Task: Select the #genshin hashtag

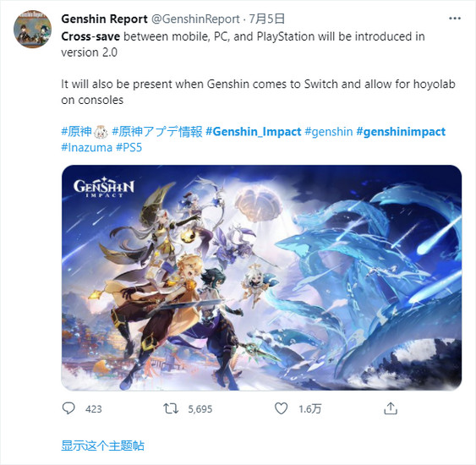Action: tap(328, 132)
